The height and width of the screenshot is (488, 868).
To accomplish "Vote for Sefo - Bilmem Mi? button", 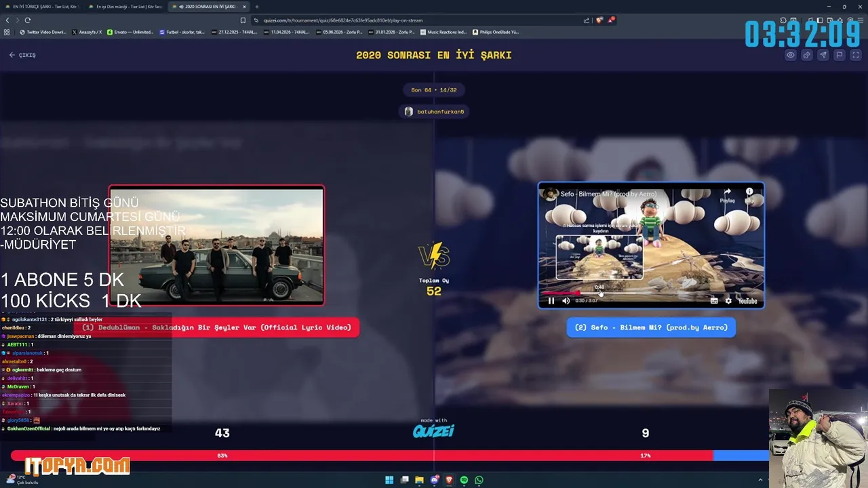I will click(x=651, y=327).
